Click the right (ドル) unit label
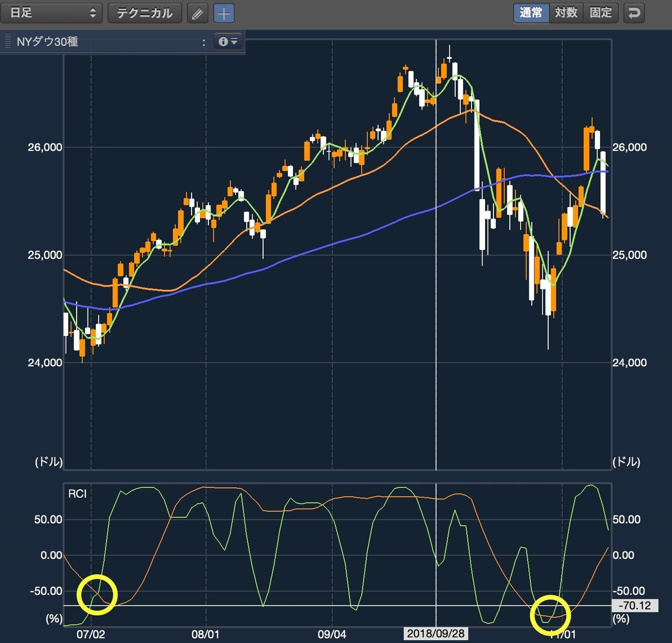672x643 pixels. [626, 462]
